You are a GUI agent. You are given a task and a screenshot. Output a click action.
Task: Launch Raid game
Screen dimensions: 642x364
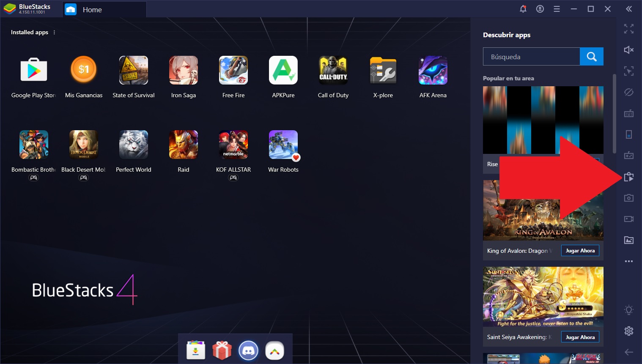tap(184, 145)
